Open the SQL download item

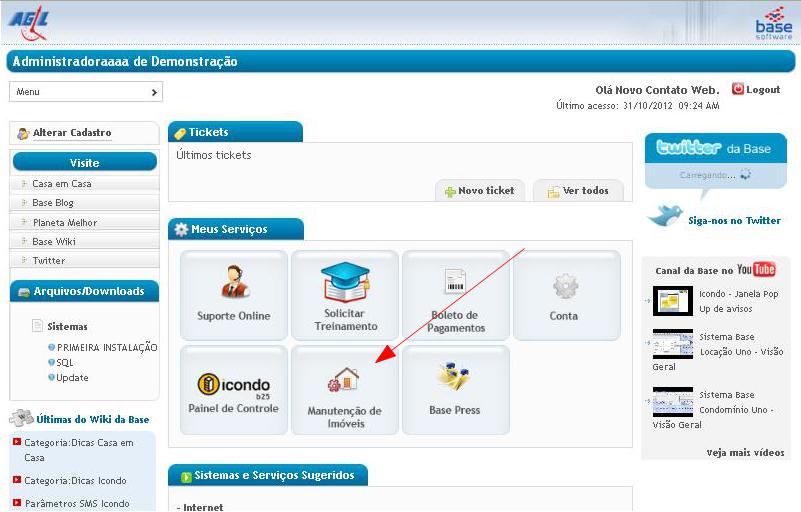pos(64,362)
